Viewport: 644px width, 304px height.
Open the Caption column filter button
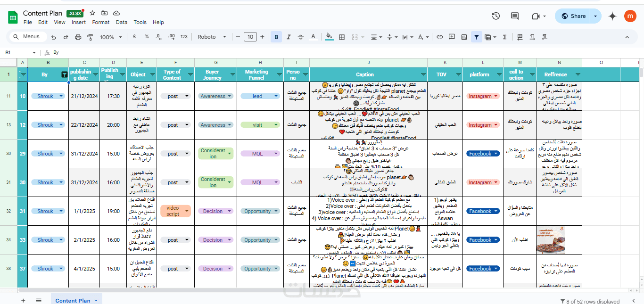422,74
